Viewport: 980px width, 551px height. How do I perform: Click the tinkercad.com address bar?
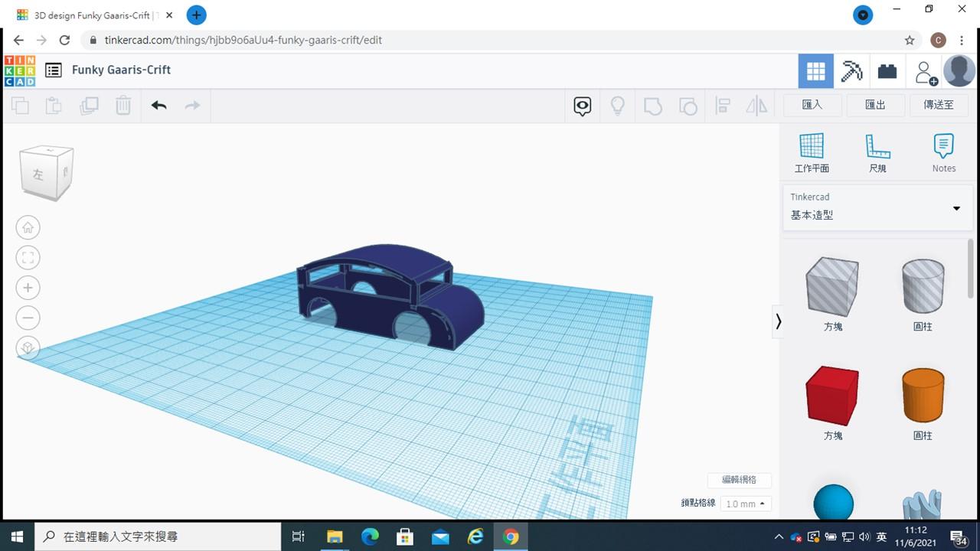point(490,40)
